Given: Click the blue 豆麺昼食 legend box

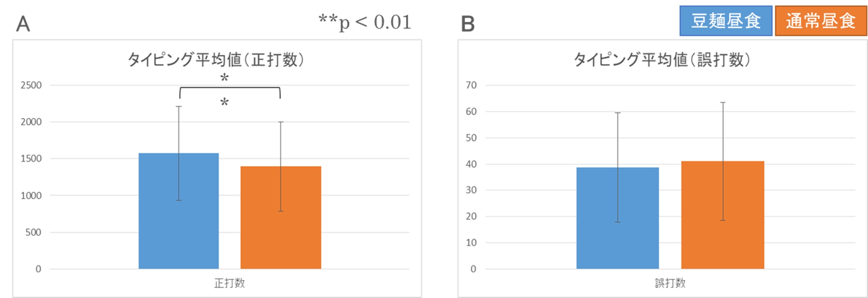Looking at the screenshot, I should (x=725, y=21).
